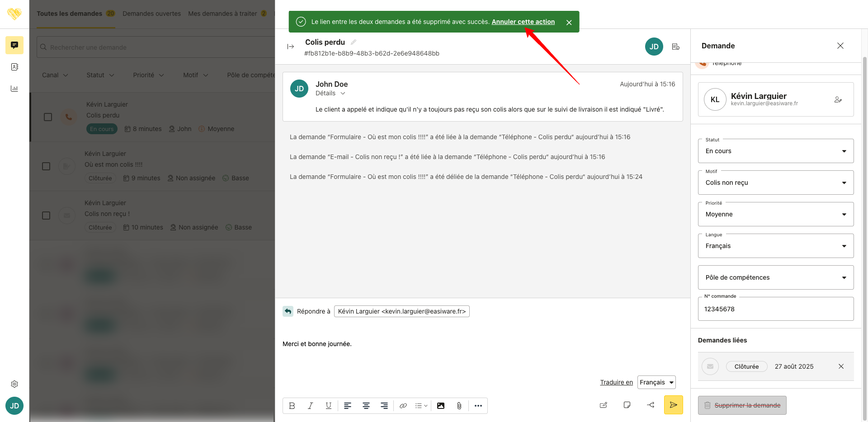Click the Annuler cette action link
Viewport: 868px width, 422px height.
click(523, 22)
